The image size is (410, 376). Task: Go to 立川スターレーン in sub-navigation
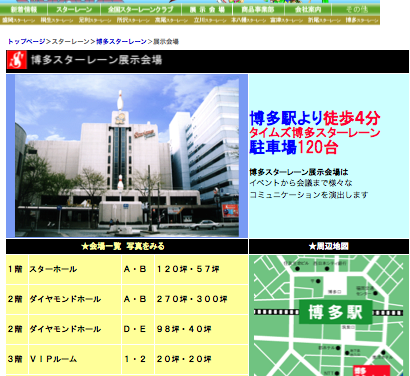coord(210,20)
